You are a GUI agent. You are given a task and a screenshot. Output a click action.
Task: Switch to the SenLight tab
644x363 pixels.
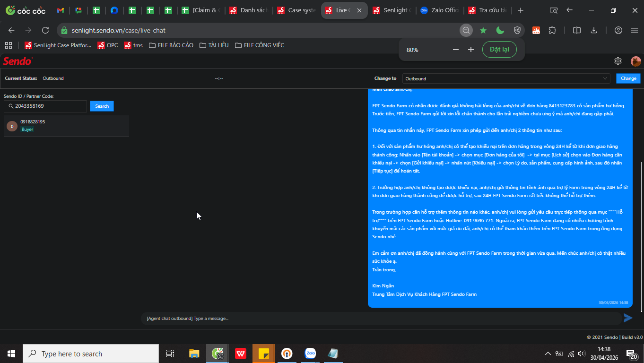pyautogui.click(x=392, y=10)
